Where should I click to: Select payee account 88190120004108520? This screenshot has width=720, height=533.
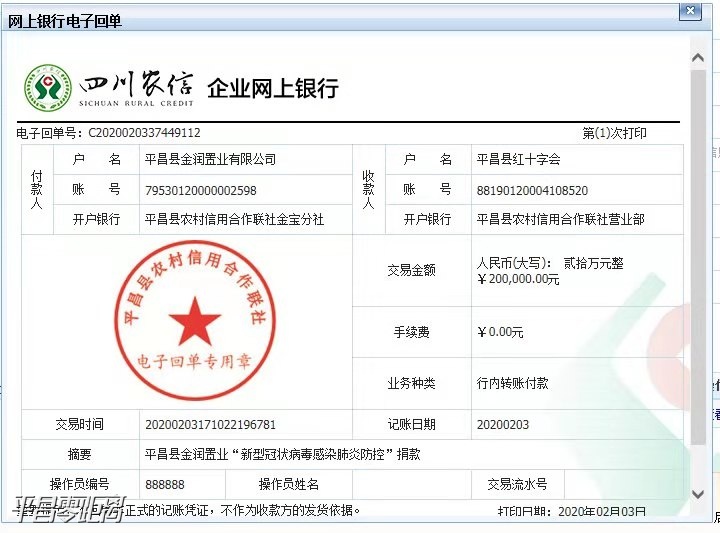532,191
